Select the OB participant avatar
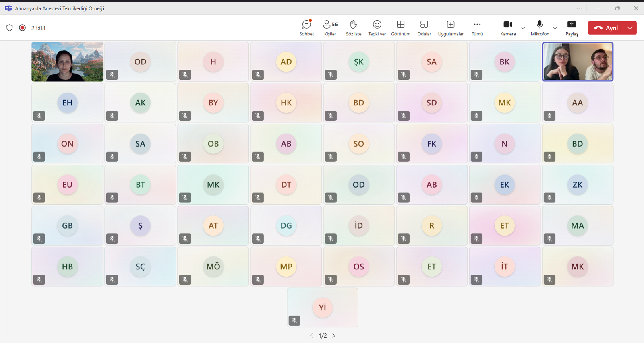 click(213, 144)
